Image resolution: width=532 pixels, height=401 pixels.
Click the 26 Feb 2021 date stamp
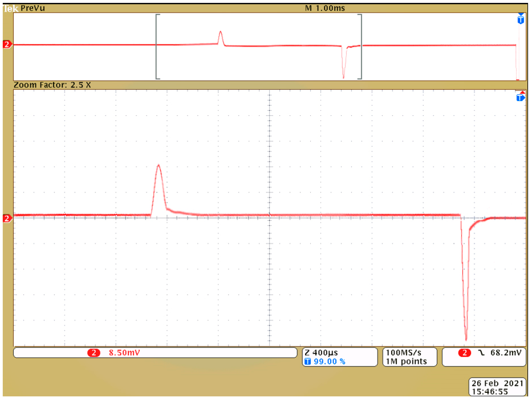497,383
